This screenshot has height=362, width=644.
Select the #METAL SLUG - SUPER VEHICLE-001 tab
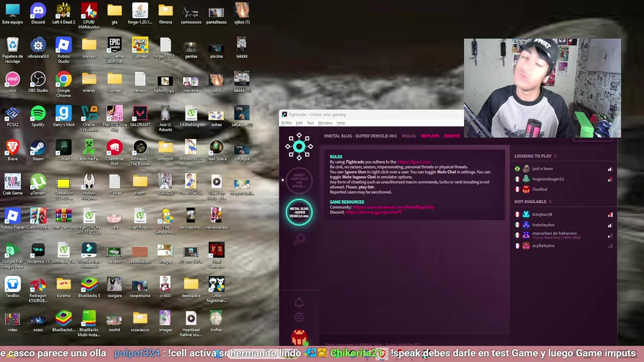[x=360, y=136]
